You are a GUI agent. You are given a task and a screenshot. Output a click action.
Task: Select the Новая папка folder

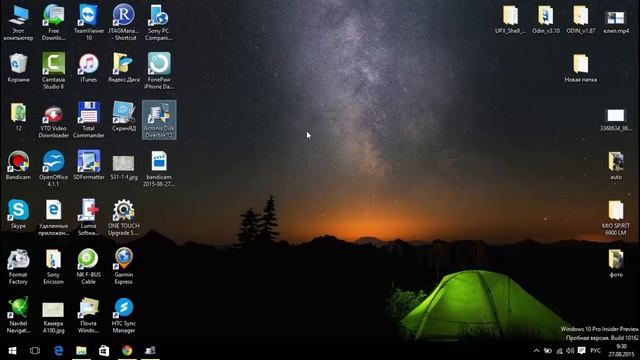(581, 68)
